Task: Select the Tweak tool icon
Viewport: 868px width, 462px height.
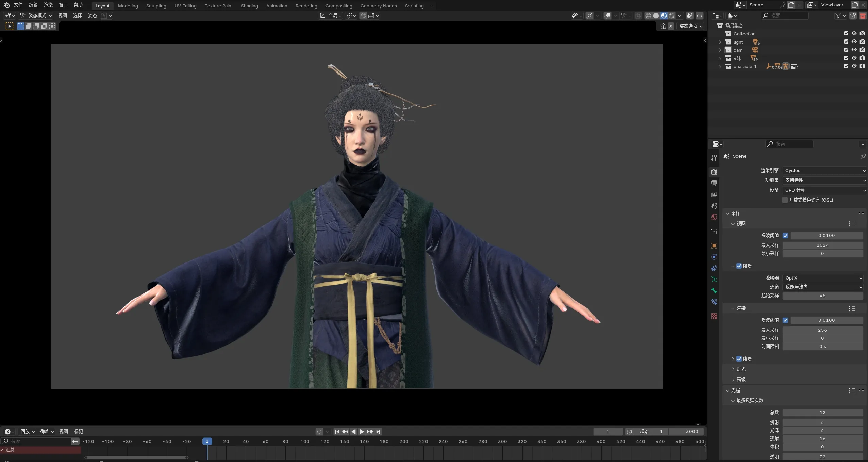Action: pyautogui.click(x=10, y=26)
